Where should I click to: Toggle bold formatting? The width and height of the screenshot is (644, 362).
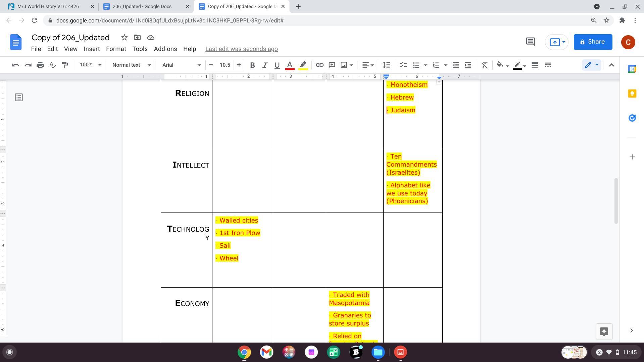click(252, 65)
